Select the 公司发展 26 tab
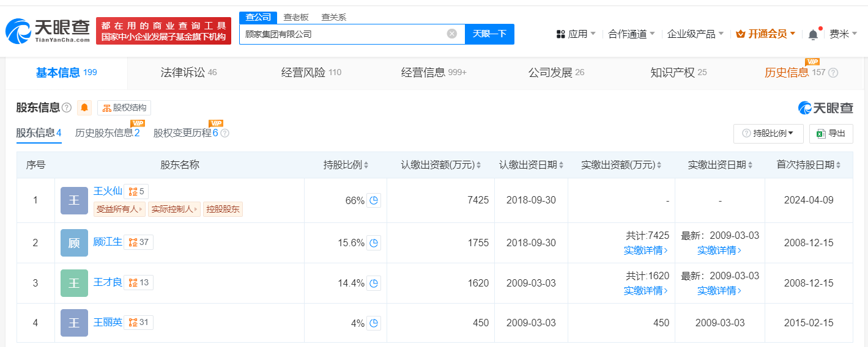 coord(556,73)
